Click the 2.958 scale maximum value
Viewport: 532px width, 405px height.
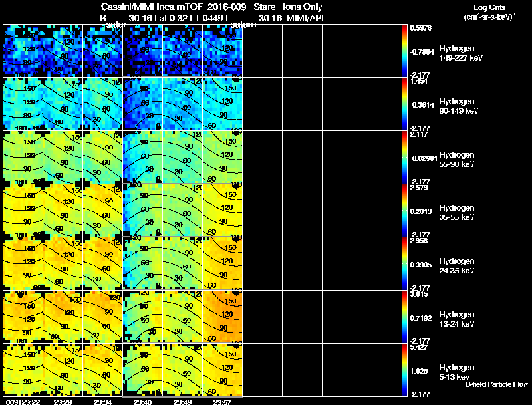tap(419, 241)
